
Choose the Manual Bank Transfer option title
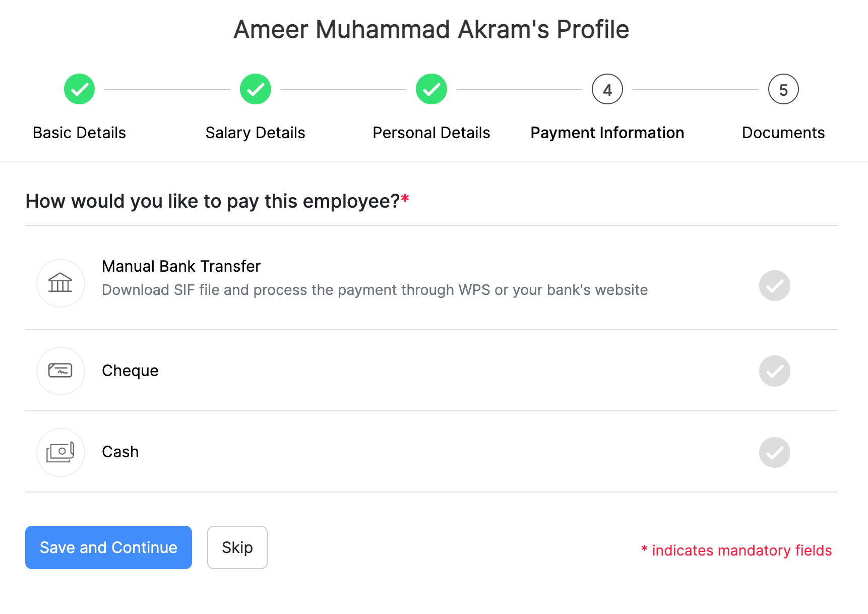coord(181,266)
